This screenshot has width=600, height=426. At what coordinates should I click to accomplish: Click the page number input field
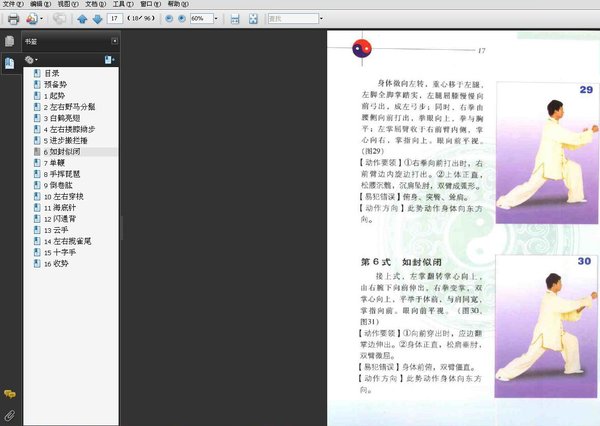click(x=115, y=18)
